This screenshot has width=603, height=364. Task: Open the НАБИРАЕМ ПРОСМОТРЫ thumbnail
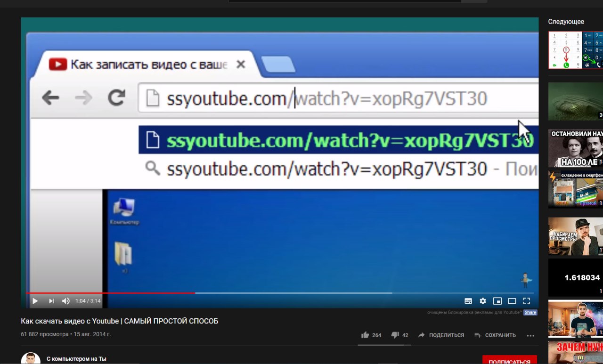(576, 236)
